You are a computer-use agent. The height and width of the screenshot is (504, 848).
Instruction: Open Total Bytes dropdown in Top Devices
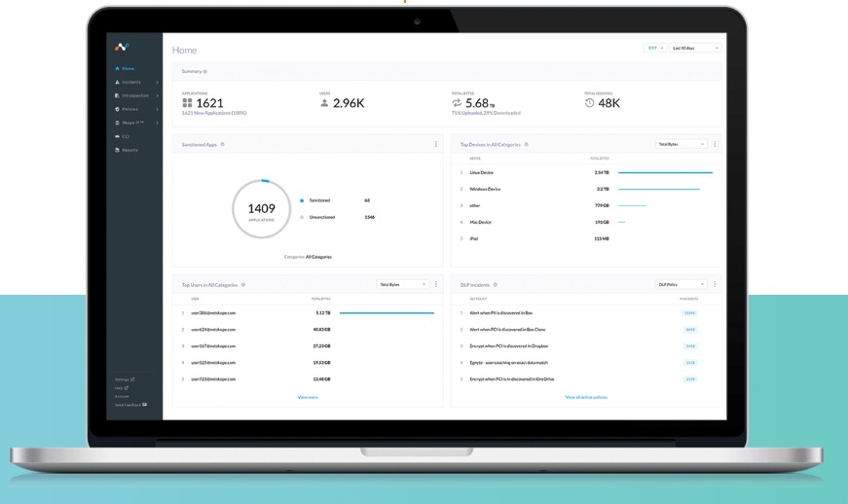pyautogui.click(x=681, y=144)
